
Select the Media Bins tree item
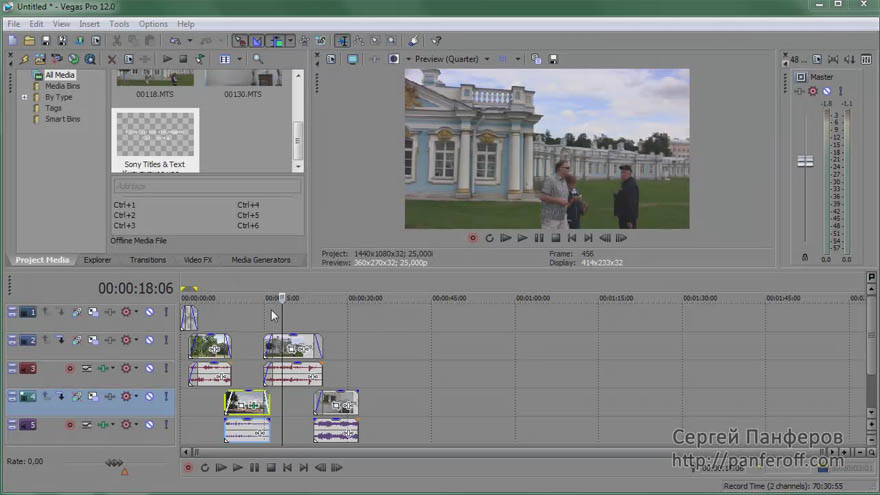point(62,86)
